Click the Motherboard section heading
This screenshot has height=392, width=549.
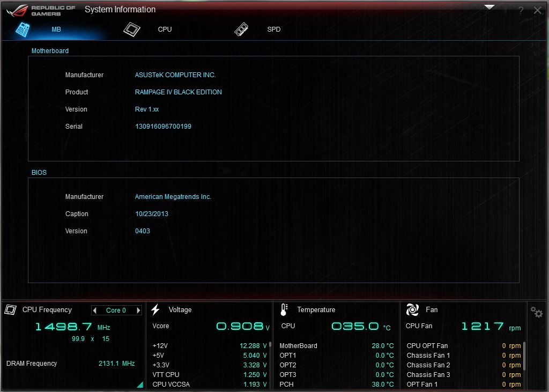(50, 51)
